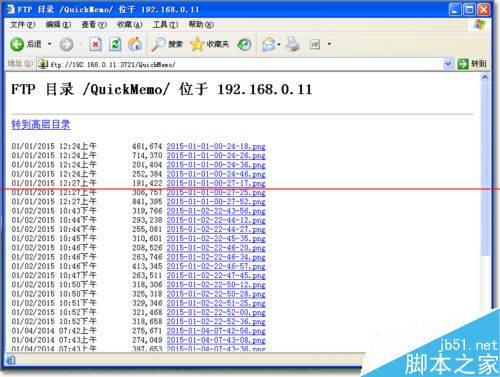
Task: Open file 2015-01-01-00-27-17.png
Action: tap(216, 183)
